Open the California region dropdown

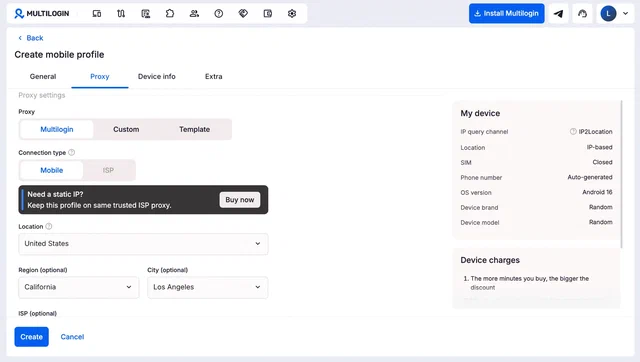click(79, 287)
